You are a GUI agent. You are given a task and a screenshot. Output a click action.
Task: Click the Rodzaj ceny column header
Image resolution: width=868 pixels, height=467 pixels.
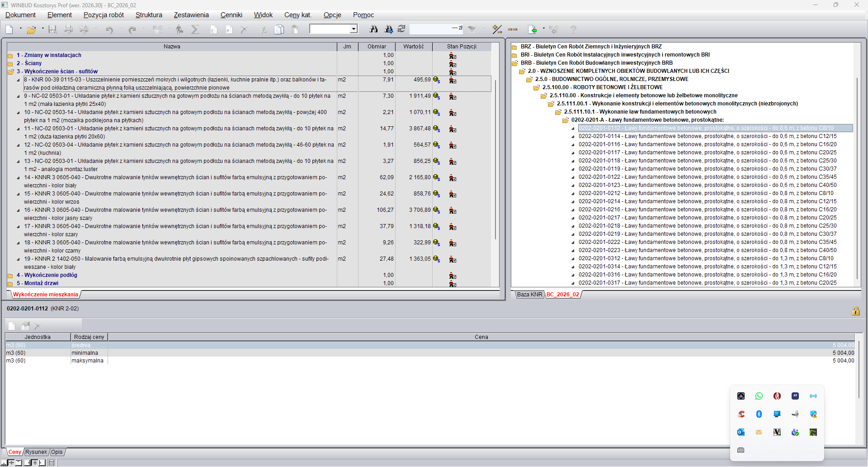tap(89, 337)
